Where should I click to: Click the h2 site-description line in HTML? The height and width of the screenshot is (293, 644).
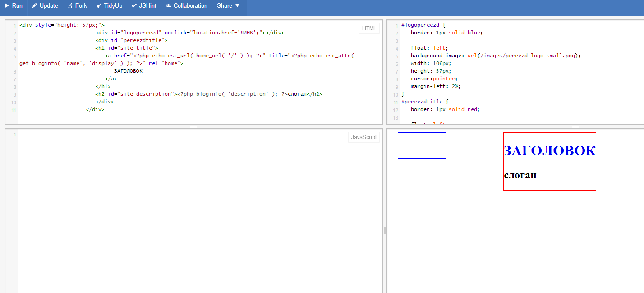coord(209,94)
